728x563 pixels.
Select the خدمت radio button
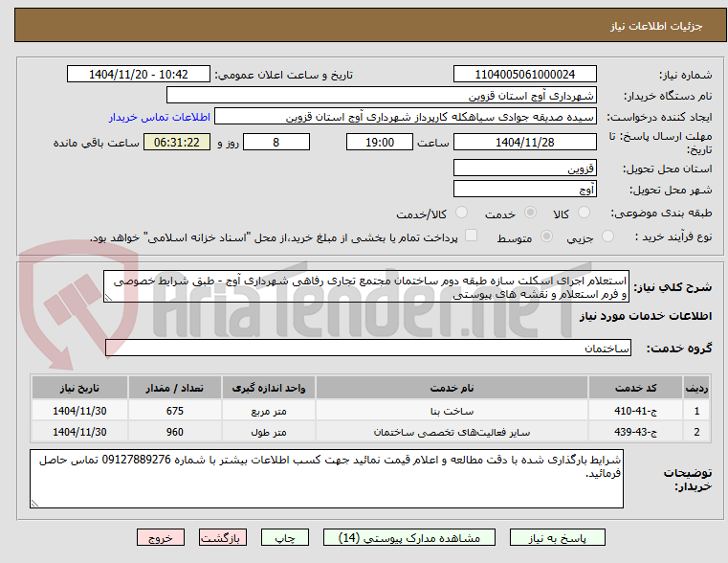[530, 213]
